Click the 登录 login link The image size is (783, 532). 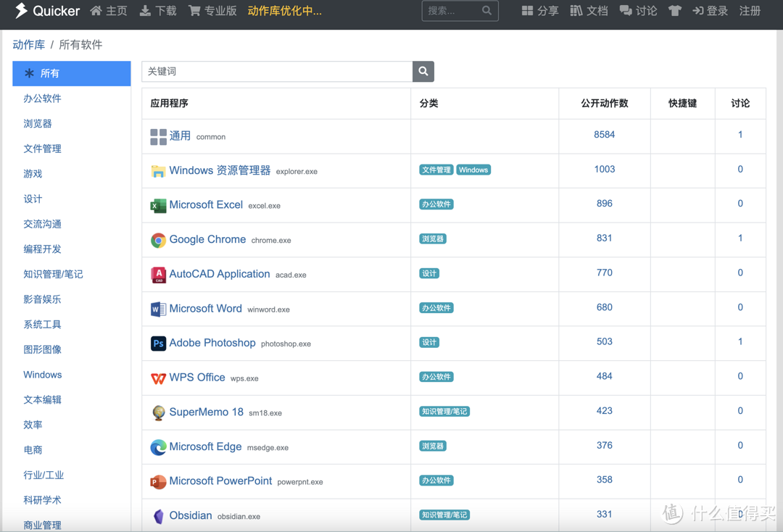pos(710,10)
